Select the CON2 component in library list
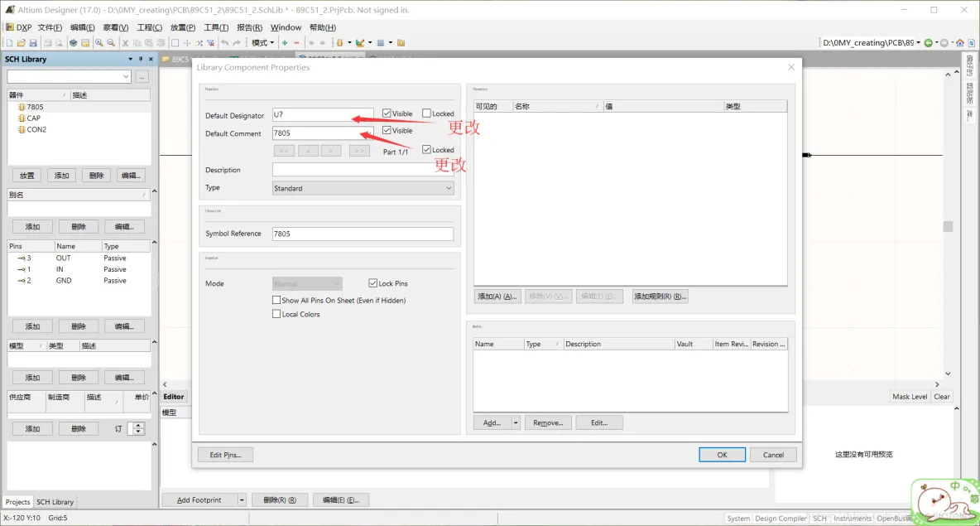980x526 pixels. (36, 129)
